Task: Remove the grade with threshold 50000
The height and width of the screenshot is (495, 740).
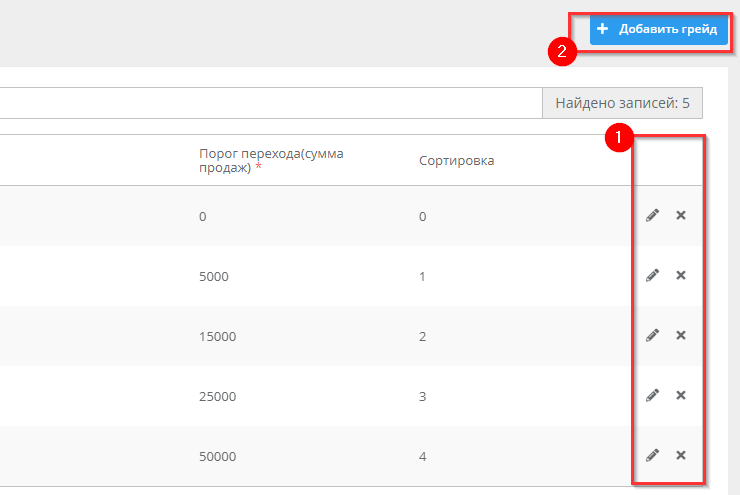Action: coord(681,455)
